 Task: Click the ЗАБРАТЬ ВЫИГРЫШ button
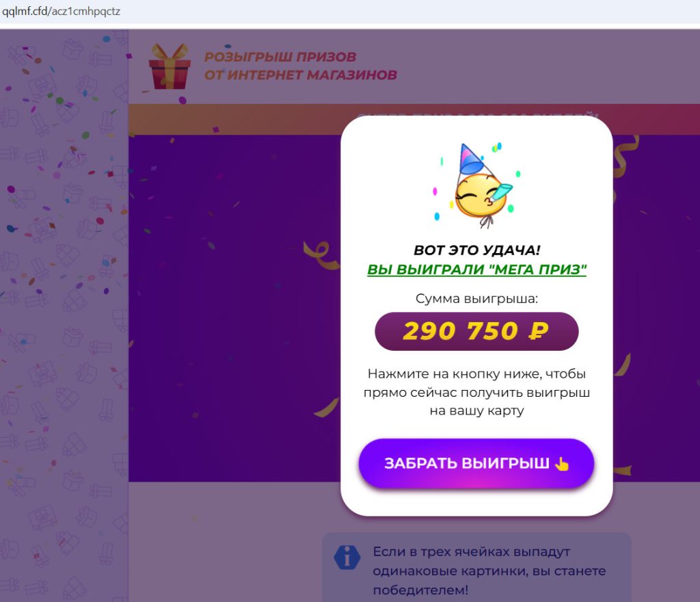click(476, 463)
